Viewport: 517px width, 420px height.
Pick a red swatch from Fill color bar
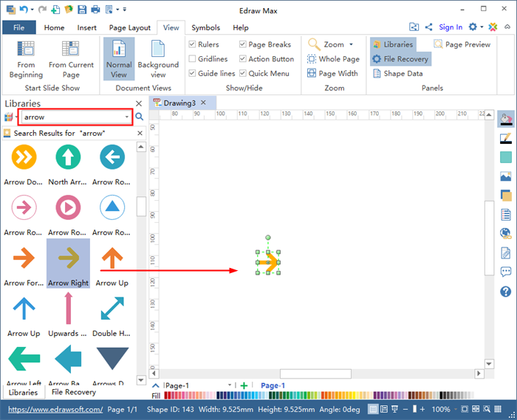coord(166,395)
